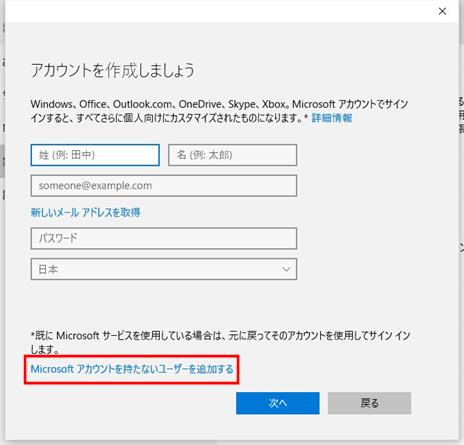Click the blue 次へ button
This screenshot has width=464, height=445.
click(278, 403)
